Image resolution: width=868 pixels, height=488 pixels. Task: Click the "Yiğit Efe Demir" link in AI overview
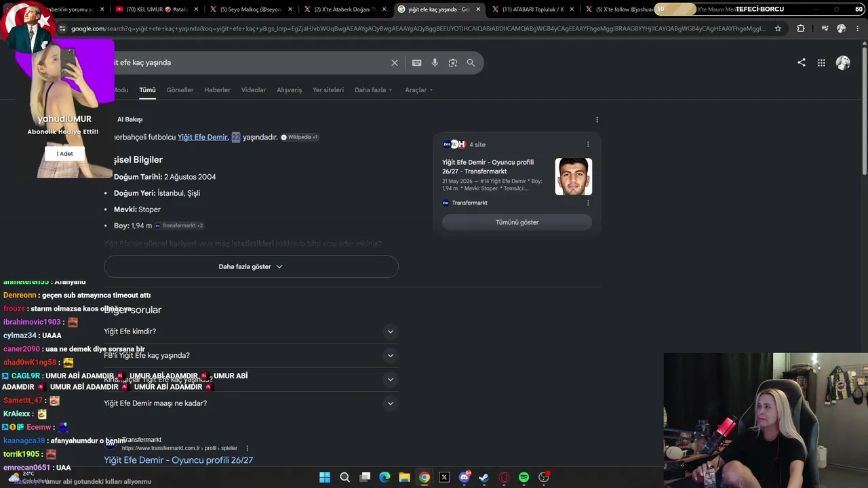(203, 137)
